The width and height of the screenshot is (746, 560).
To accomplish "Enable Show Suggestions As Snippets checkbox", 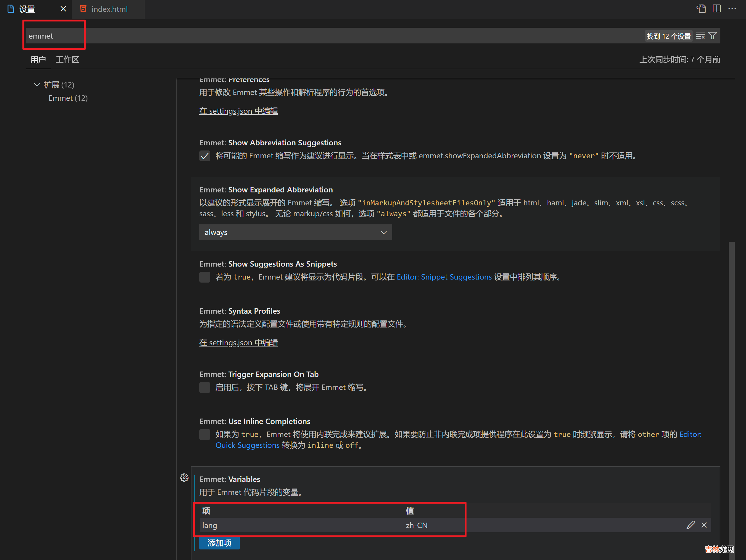I will [x=205, y=277].
